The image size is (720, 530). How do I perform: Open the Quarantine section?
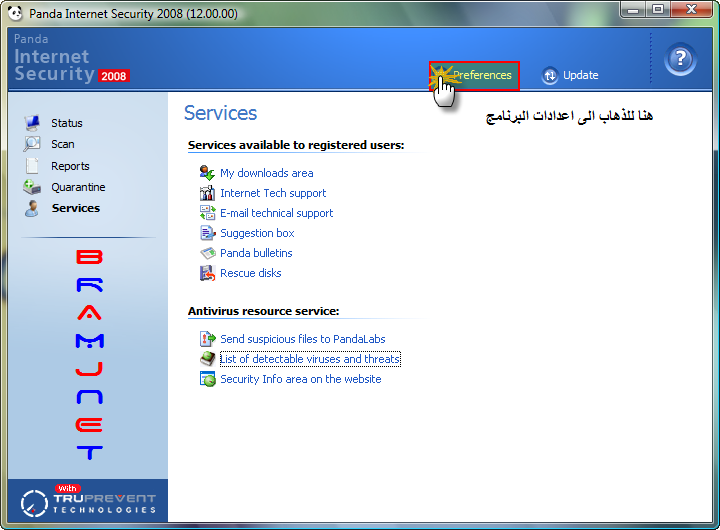click(x=78, y=187)
